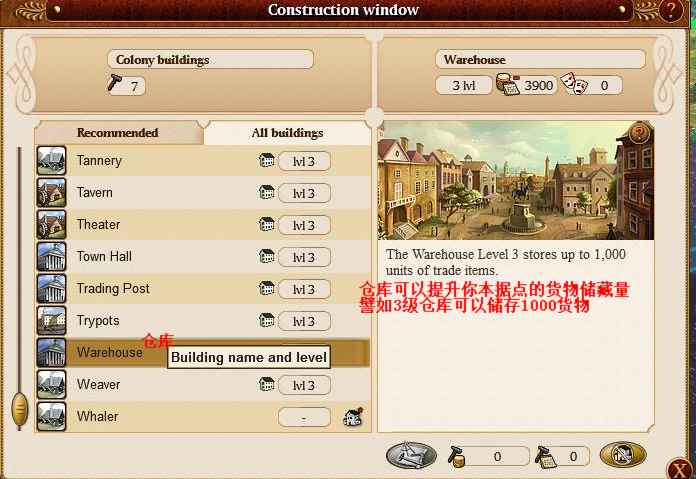
Task: Click the 3900 cost value
Action: coord(538,85)
